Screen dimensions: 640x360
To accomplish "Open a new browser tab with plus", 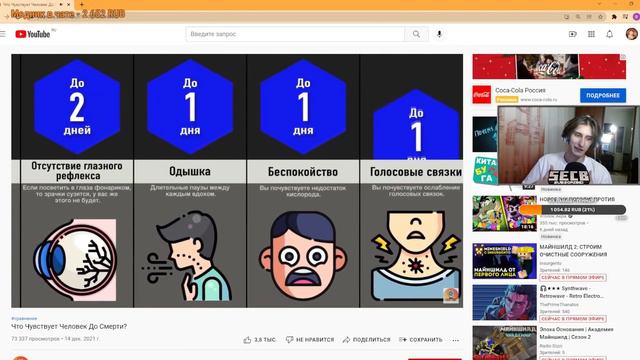I will tap(82, 4).
